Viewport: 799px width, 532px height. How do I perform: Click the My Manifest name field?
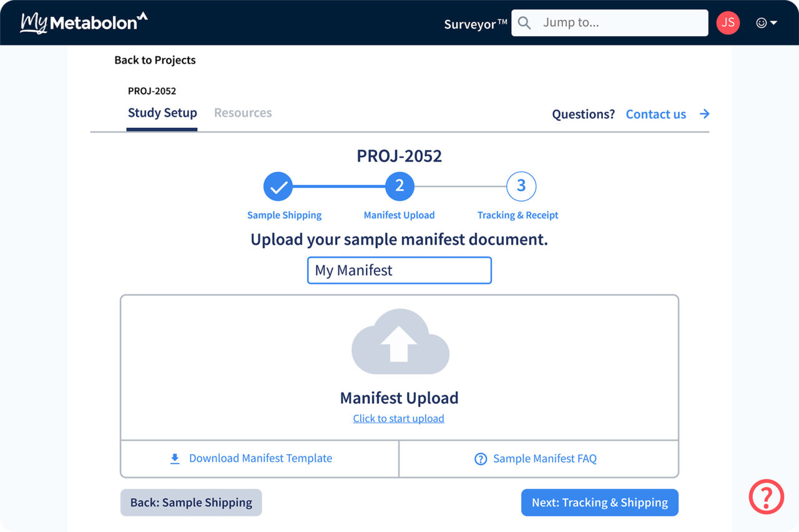[399, 270]
